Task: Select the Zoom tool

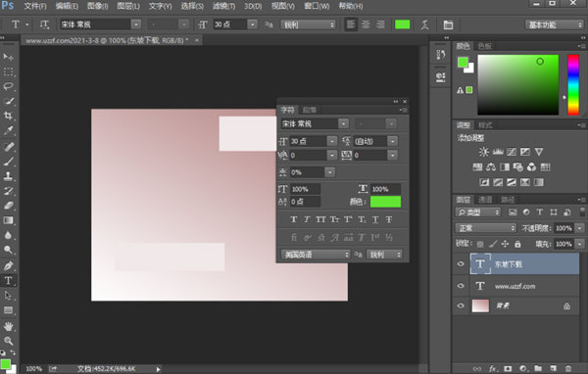Action: tap(8, 341)
